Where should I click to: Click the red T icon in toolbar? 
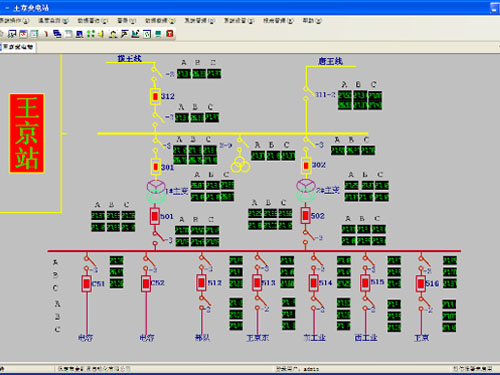pos(170,34)
